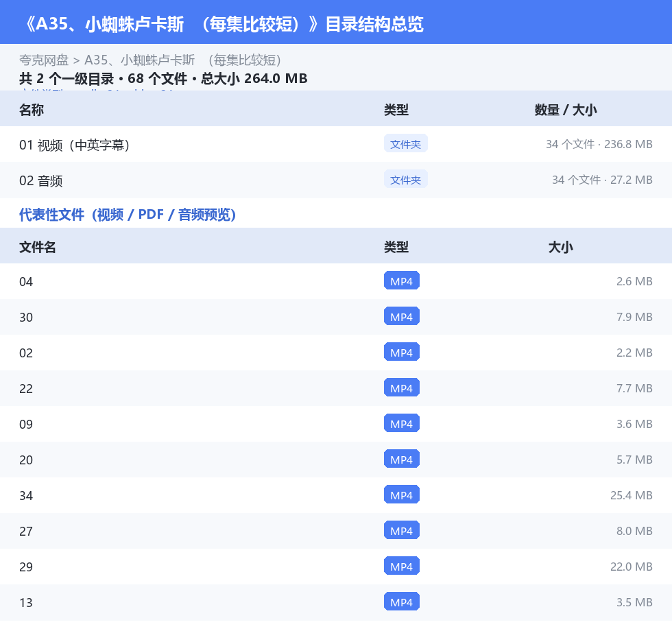This screenshot has width=672, height=642.
Task: Click the 文件名 column header
Action: (x=37, y=247)
